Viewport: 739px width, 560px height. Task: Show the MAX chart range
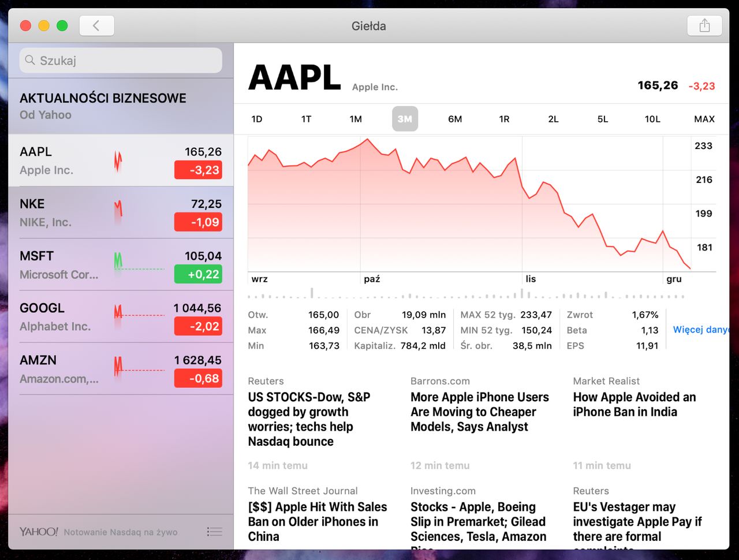(x=704, y=119)
